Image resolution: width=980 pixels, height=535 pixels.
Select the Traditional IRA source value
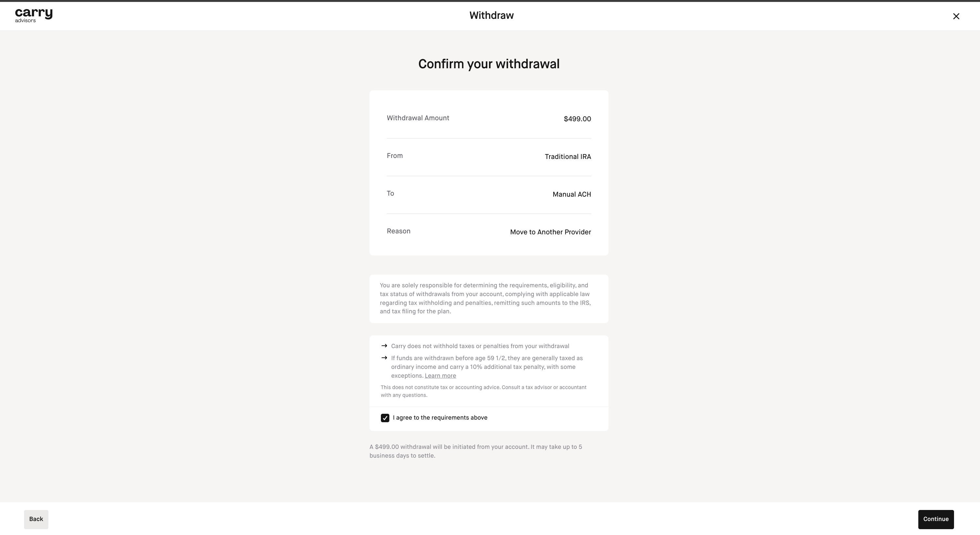click(x=568, y=157)
